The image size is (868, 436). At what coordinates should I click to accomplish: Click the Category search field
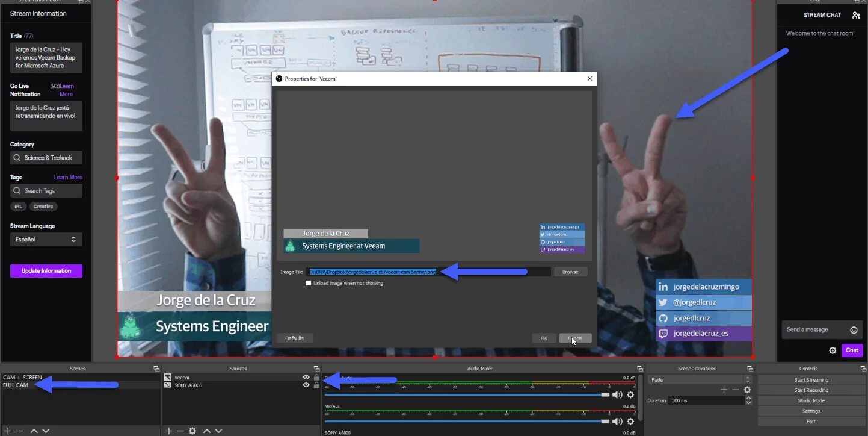46,158
